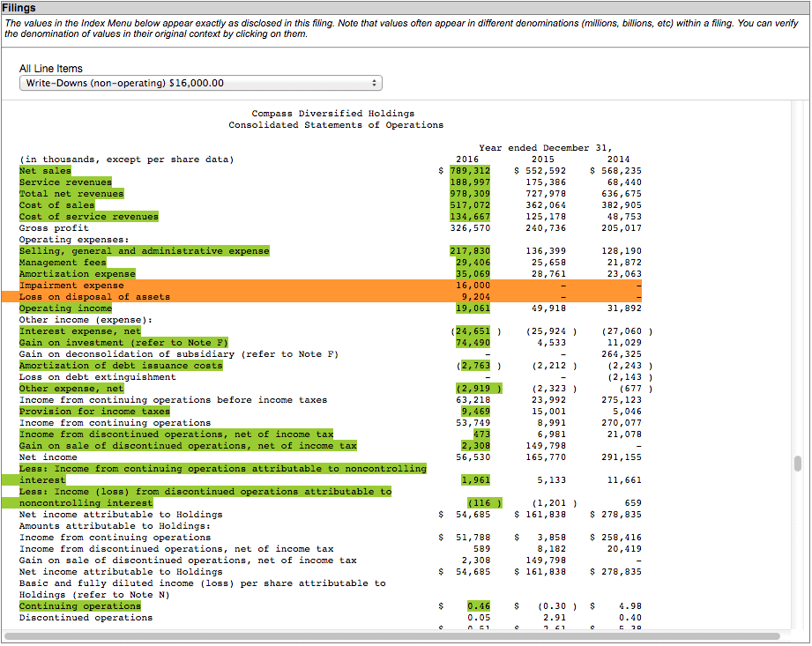Click the highlighted value 35,069

click(x=473, y=274)
